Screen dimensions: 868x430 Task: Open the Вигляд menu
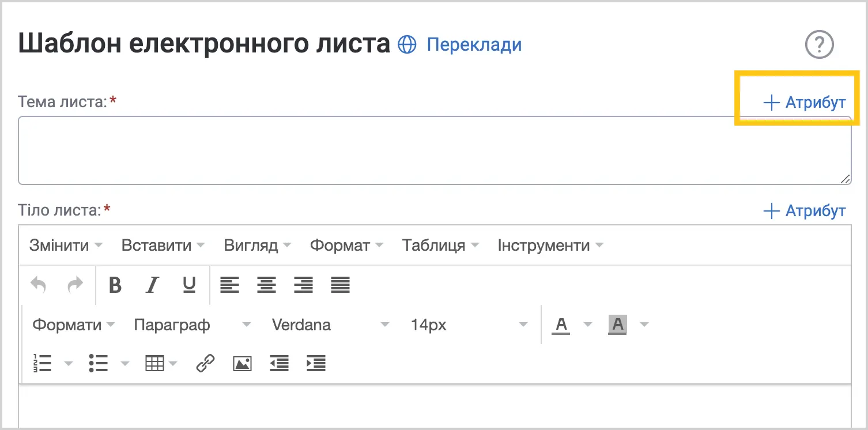pos(257,246)
